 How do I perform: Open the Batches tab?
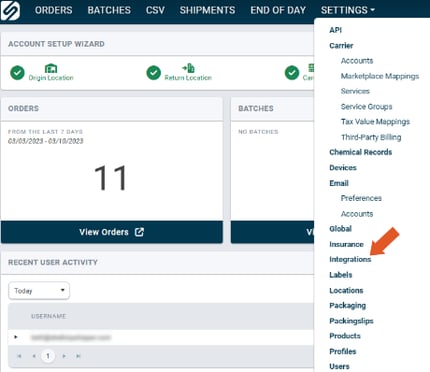[109, 10]
